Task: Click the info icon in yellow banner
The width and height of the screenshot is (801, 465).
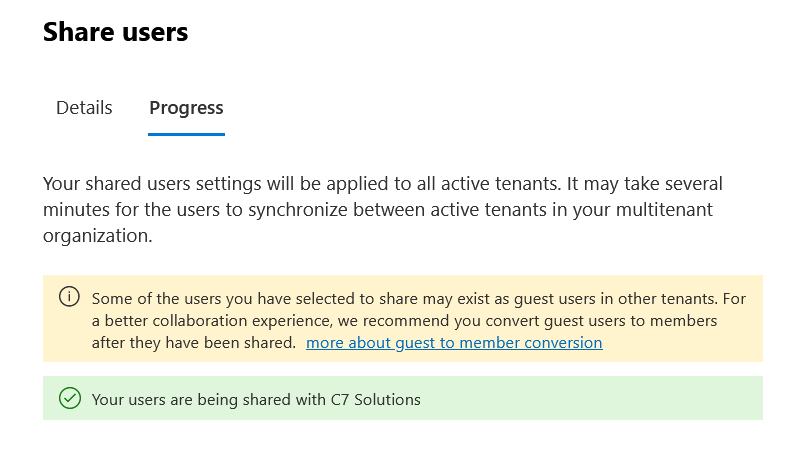Action: pos(69,297)
